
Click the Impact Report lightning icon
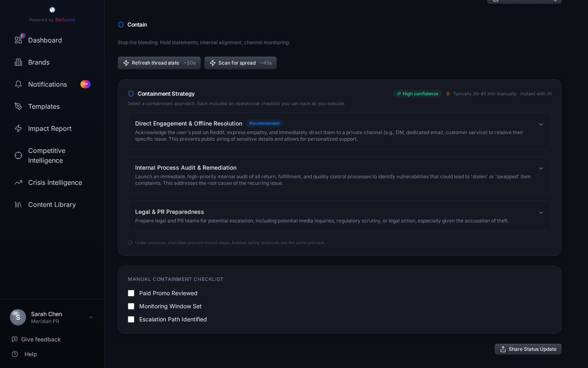click(x=18, y=128)
